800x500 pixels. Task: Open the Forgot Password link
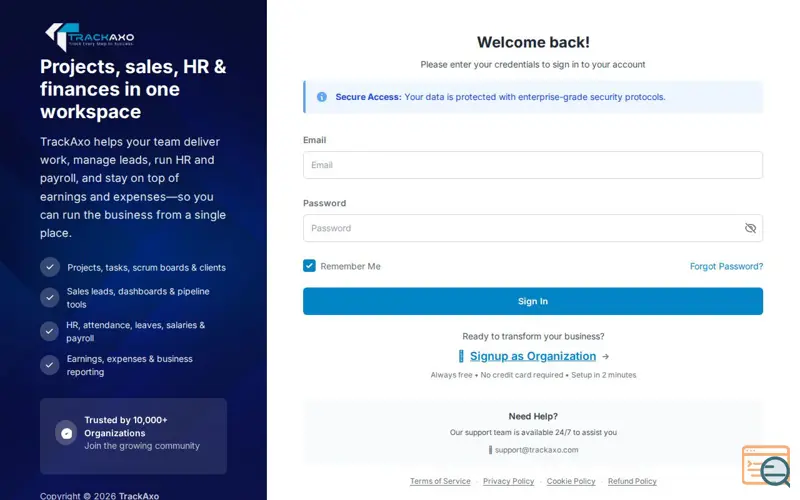click(726, 266)
